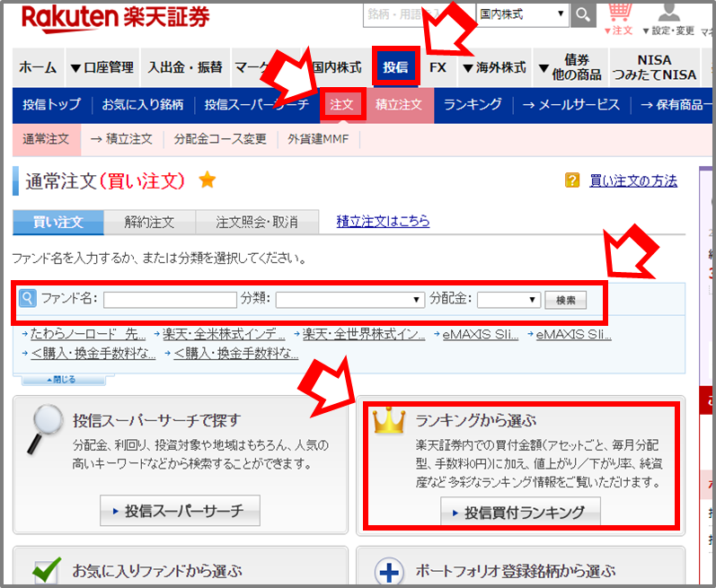Screen dimensions: 716x588
Task: Open 楽天・全世界株式イン... fund link
Action: coord(364,334)
